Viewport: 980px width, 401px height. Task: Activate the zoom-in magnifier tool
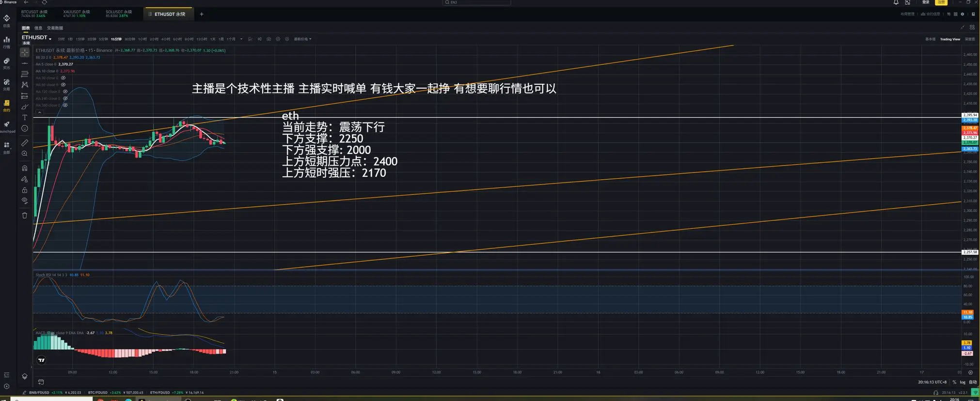click(25, 154)
